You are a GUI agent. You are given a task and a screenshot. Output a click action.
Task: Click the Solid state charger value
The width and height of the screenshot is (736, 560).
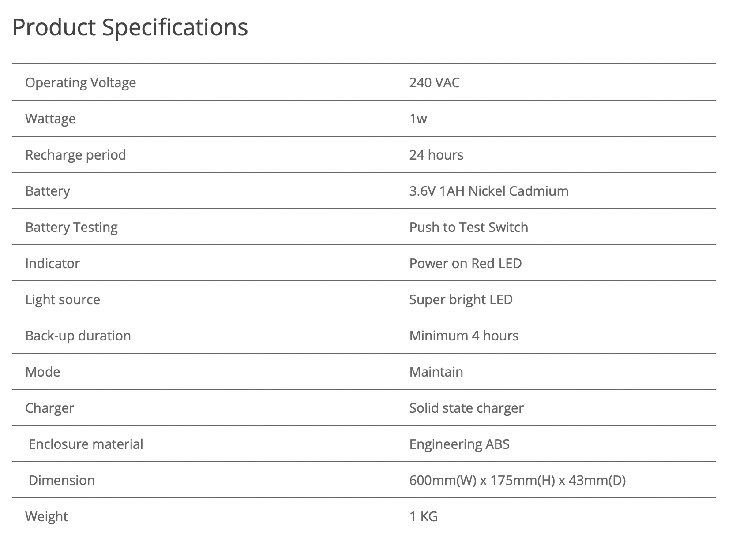466,408
